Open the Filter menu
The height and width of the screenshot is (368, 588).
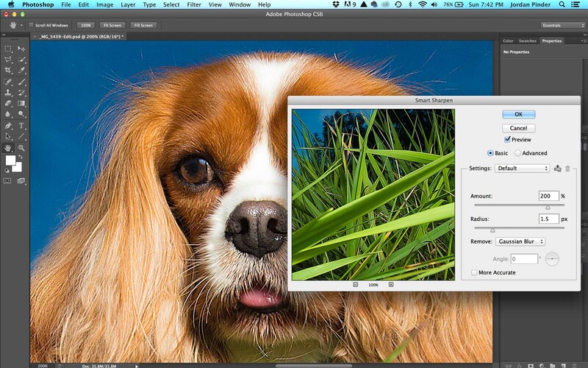(194, 4)
